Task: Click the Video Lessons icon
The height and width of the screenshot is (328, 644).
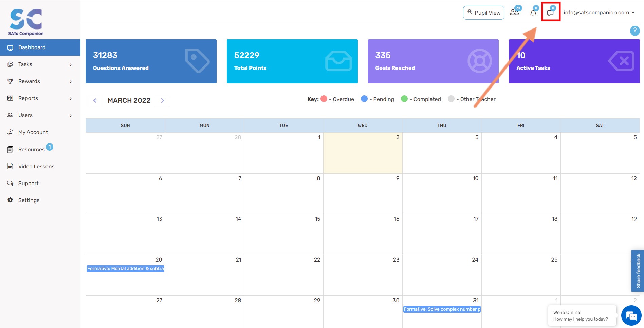Action: pyautogui.click(x=10, y=167)
